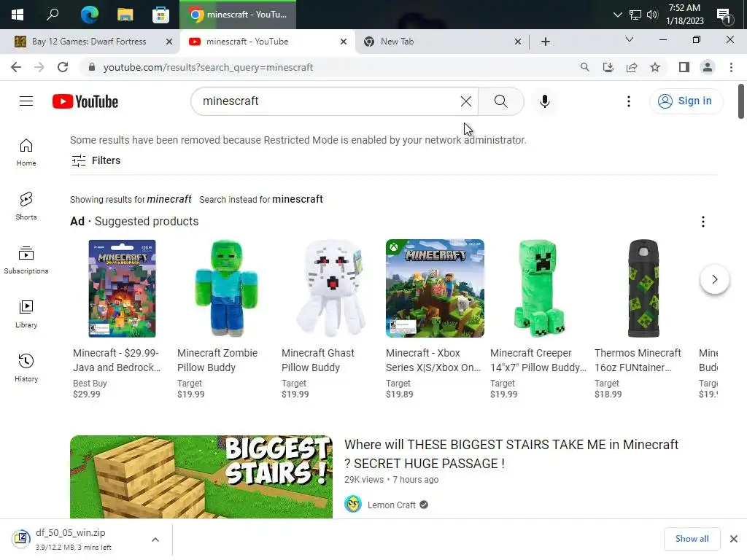Open Shorts in the sidebar
Screen dimensions: 747x560
[26, 206]
